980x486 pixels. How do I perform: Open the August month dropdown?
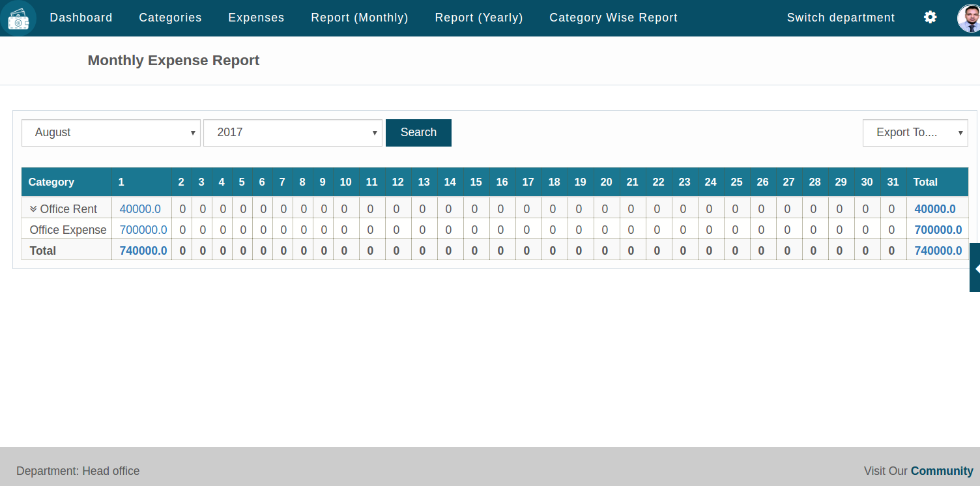coord(111,132)
